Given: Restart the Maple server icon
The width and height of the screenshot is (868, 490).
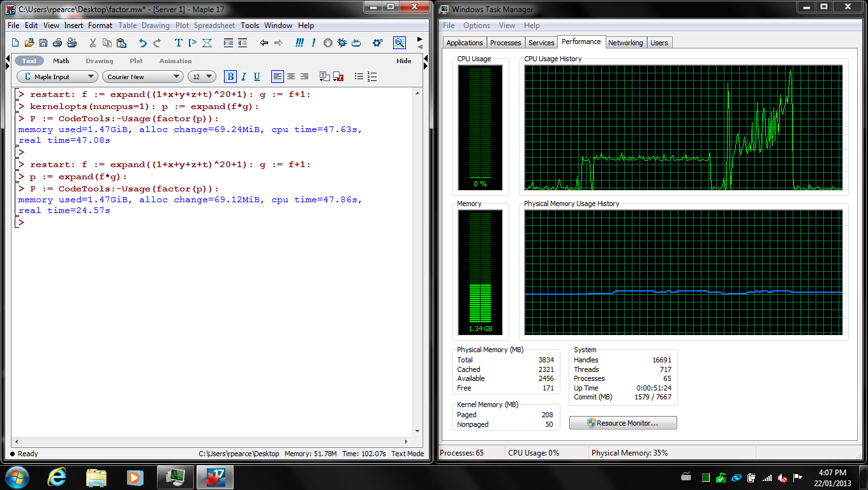Looking at the screenshot, I should point(356,43).
